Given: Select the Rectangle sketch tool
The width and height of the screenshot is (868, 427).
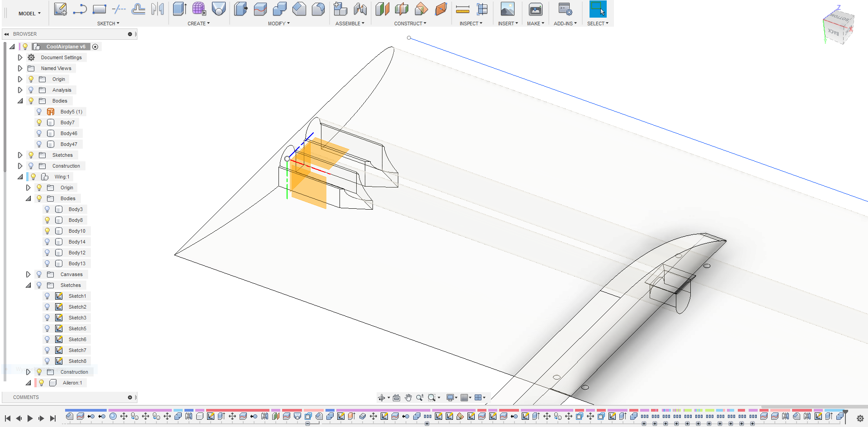Looking at the screenshot, I should pos(99,9).
